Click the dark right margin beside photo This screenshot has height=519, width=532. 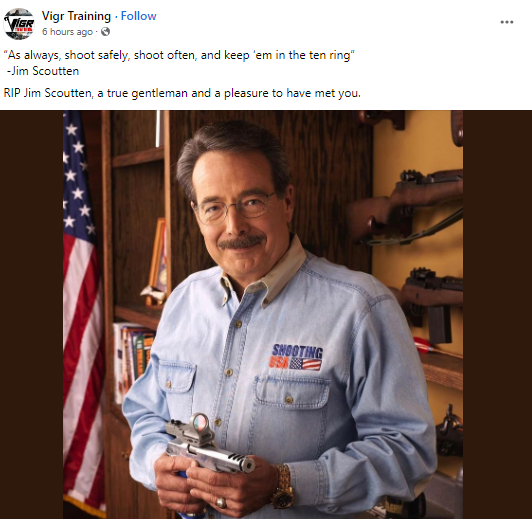pyautogui.click(x=497, y=314)
